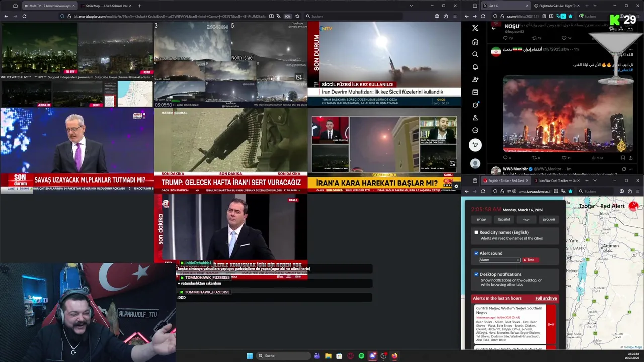This screenshot has height=362, width=644.
Task: Click red alert locate icon on Negev alert
Action: [x=551, y=324]
